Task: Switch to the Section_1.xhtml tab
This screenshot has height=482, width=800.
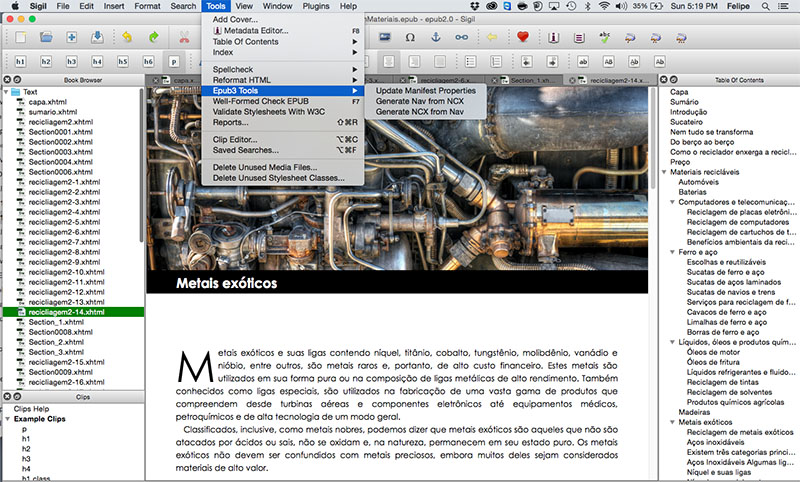Action: (530, 79)
